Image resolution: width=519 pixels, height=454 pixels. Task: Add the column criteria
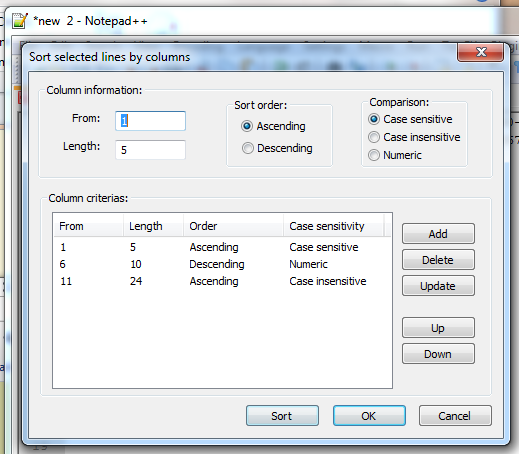click(x=438, y=234)
